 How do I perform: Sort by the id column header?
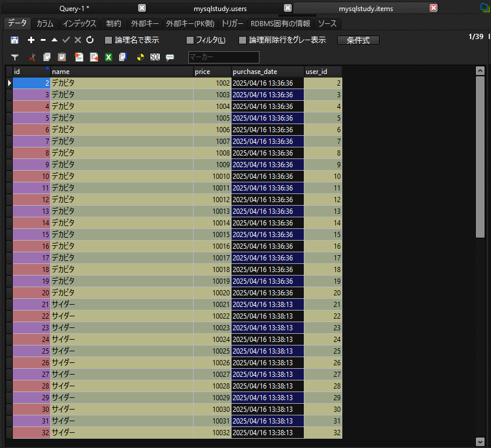31,72
